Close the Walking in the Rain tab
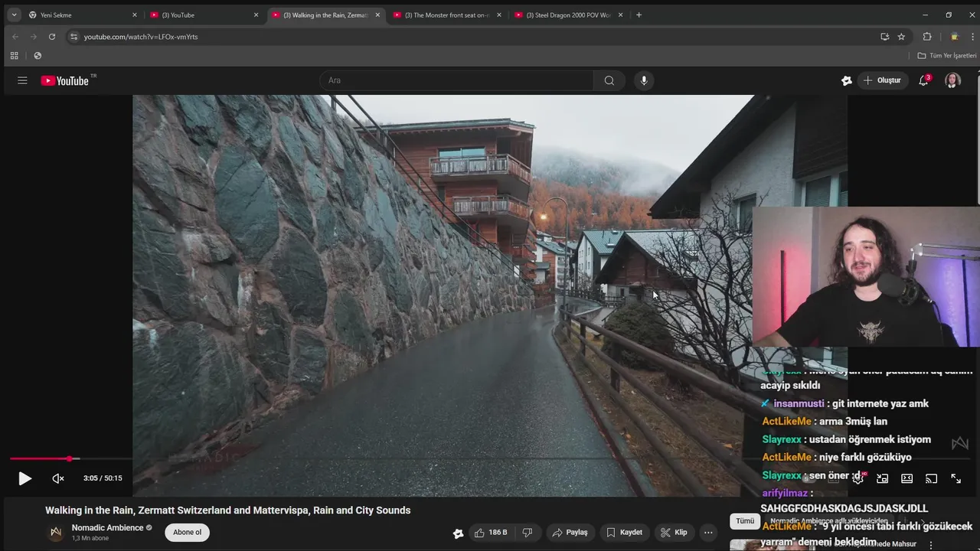Viewport: 980px width, 551px height. click(377, 15)
